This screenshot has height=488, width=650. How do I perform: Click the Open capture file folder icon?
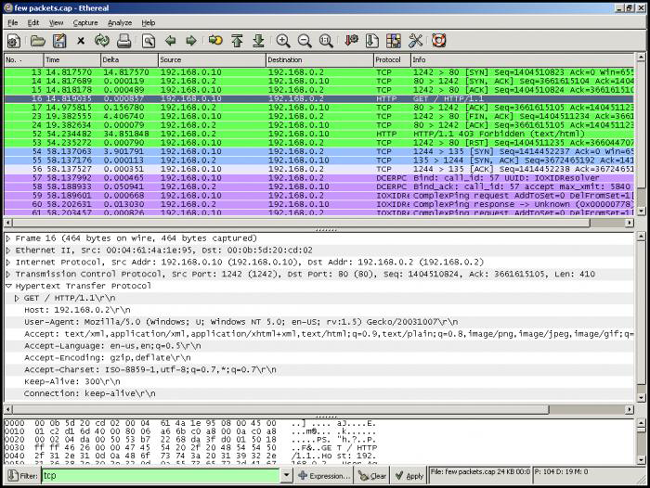pyautogui.click(x=37, y=41)
